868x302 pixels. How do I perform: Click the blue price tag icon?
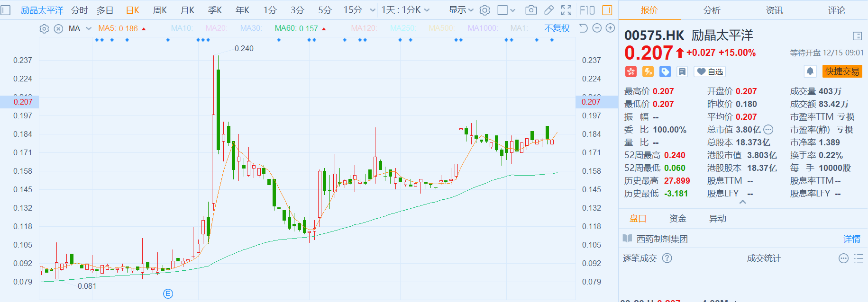coord(665,71)
